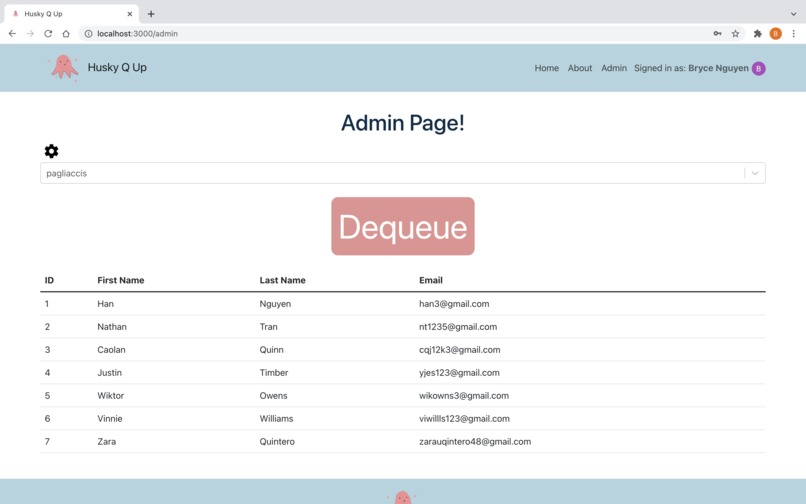Select first name Wiktor
Image resolution: width=806 pixels, height=504 pixels.
[111, 395]
